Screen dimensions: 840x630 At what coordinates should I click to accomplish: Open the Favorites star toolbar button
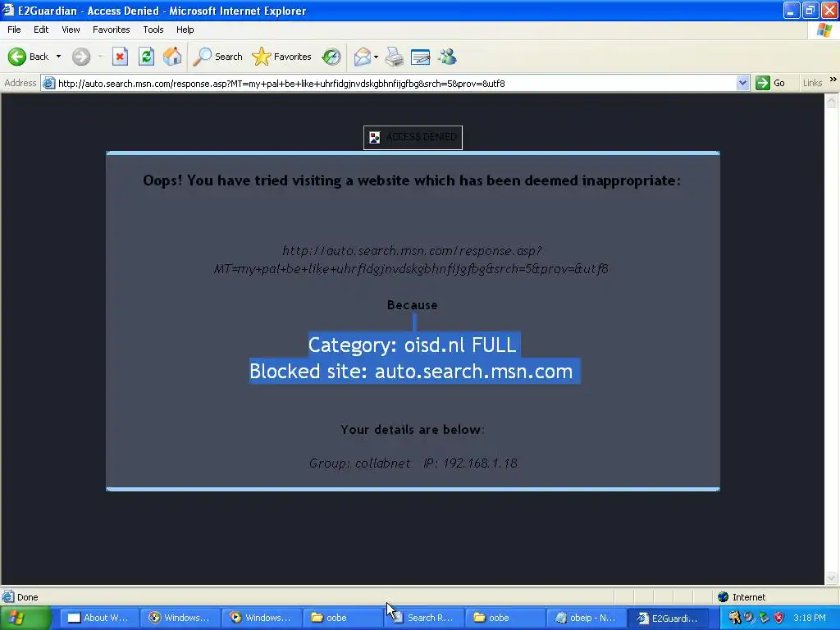282,57
